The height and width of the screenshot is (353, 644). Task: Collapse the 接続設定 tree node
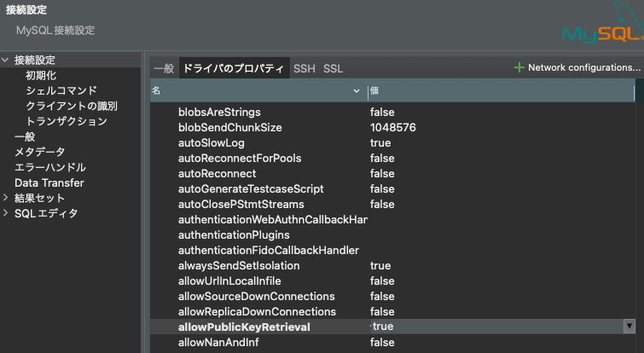[x=5, y=60]
